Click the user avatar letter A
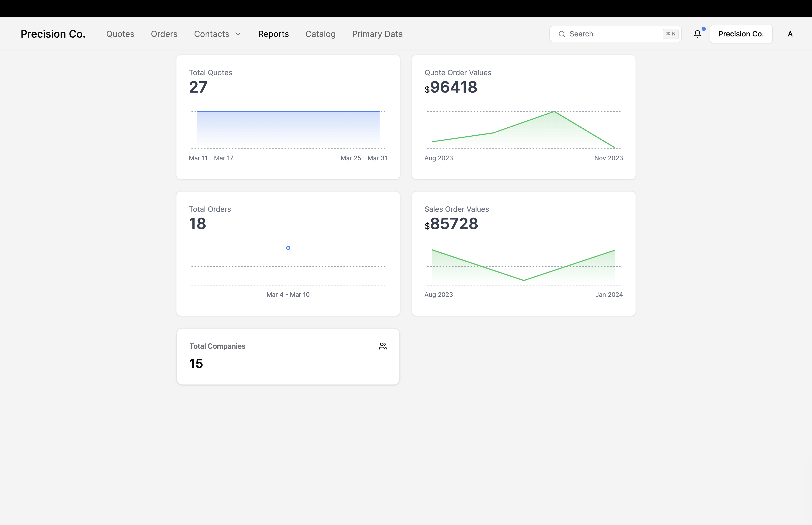The width and height of the screenshot is (812, 525). click(x=790, y=34)
